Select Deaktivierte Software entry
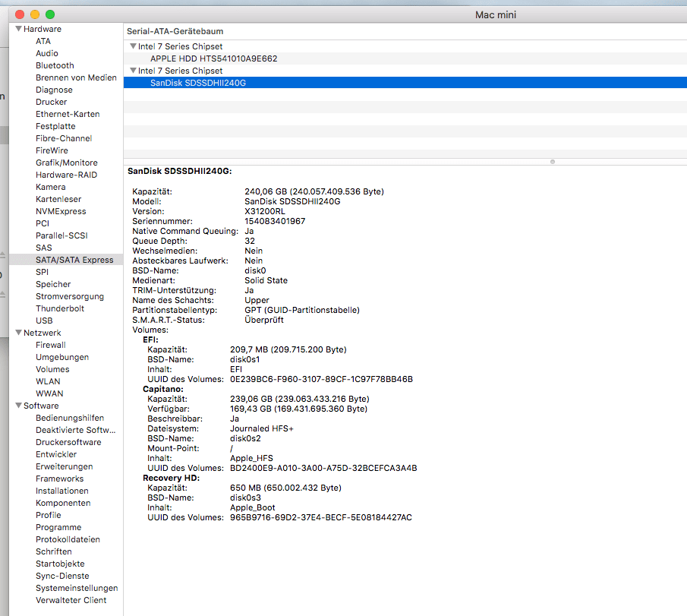This screenshot has width=687, height=616. click(76, 430)
